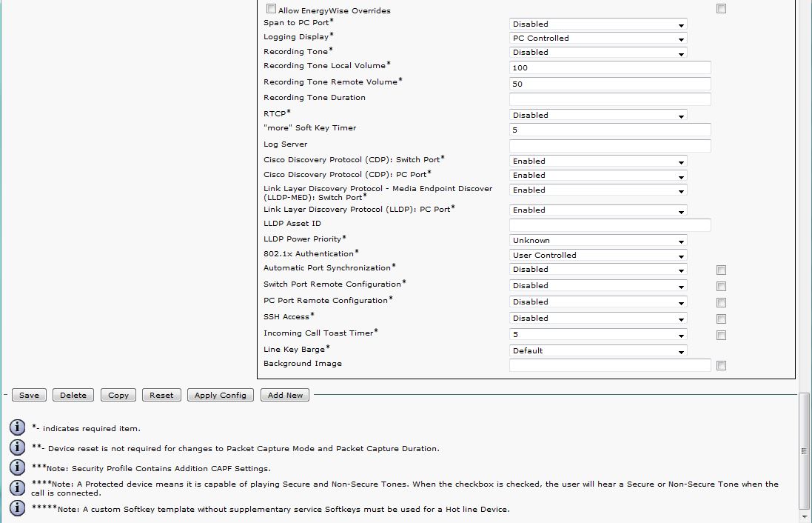This screenshot has width=812, height=523.
Task: Click the info icon beside Packet Capture note
Action: (17, 447)
